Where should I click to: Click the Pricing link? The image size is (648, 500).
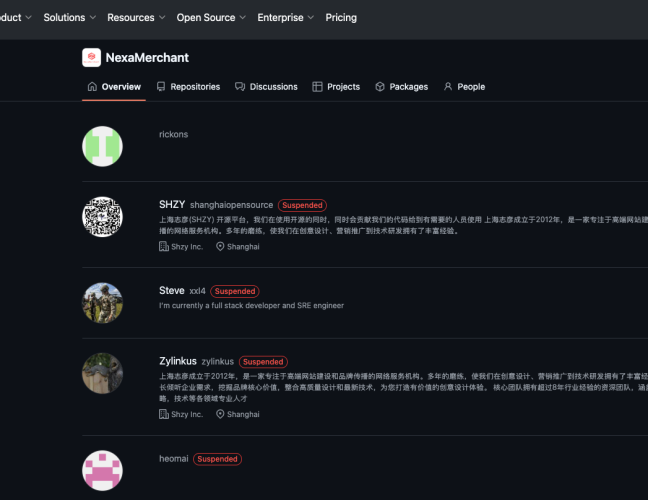341,18
